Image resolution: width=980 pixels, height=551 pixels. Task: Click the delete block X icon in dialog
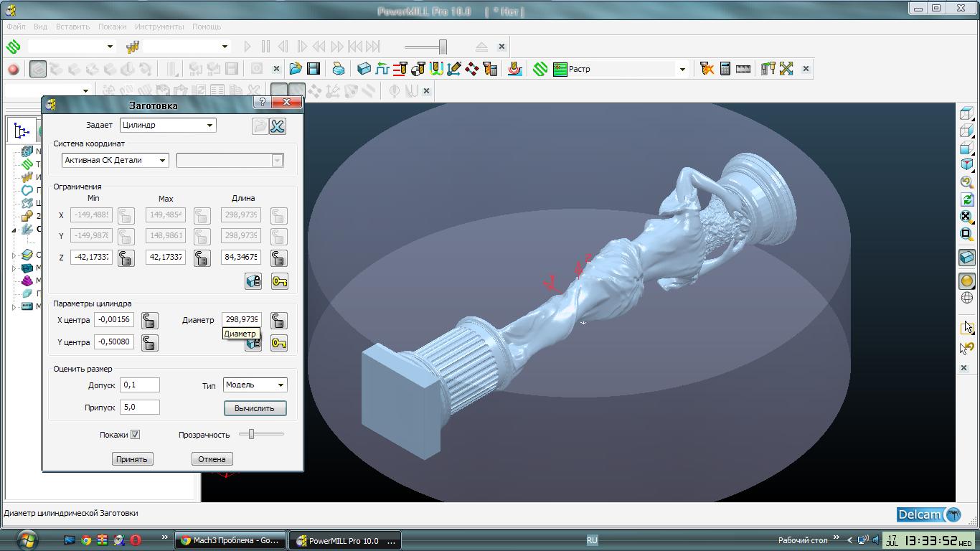tap(278, 126)
